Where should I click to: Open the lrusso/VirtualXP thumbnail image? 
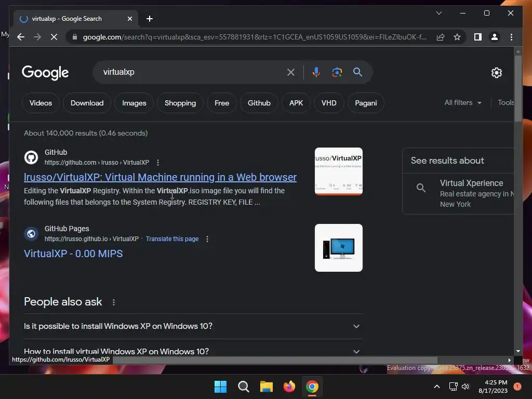coord(339,171)
